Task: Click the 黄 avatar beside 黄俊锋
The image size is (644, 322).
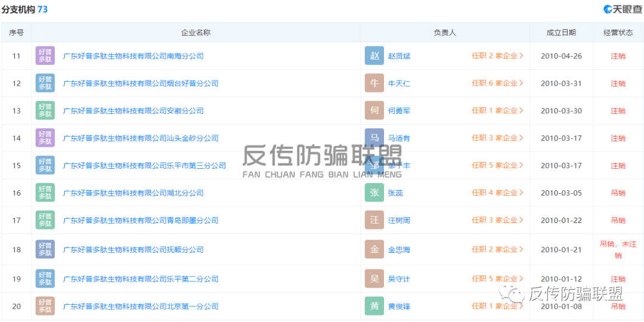Action: [x=374, y=306]
